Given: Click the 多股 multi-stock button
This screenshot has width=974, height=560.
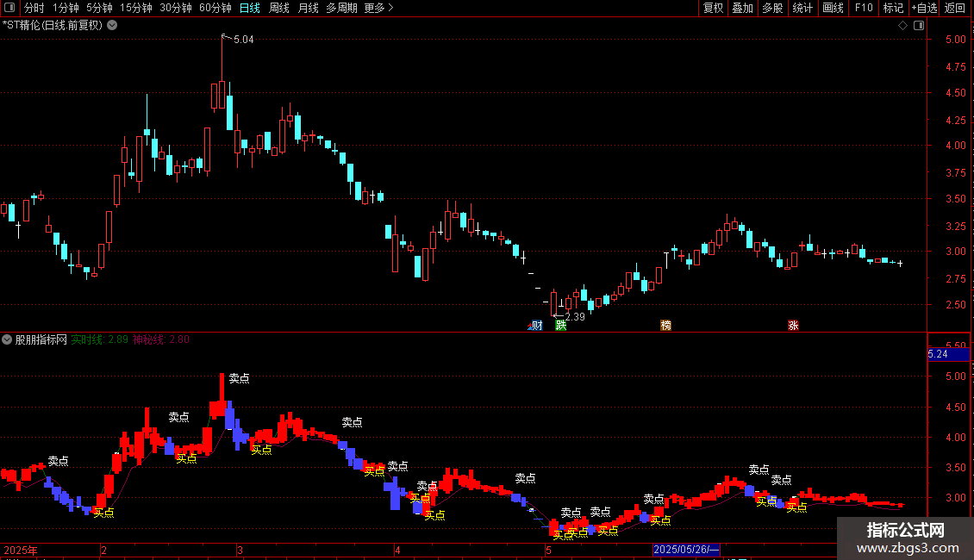Looking at the screenshot, I should (773, 8).
